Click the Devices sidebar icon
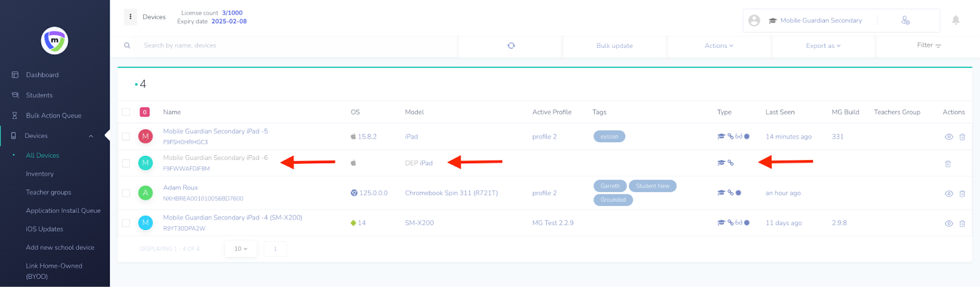The image size is (980, 287). click(x=13, y=136)
